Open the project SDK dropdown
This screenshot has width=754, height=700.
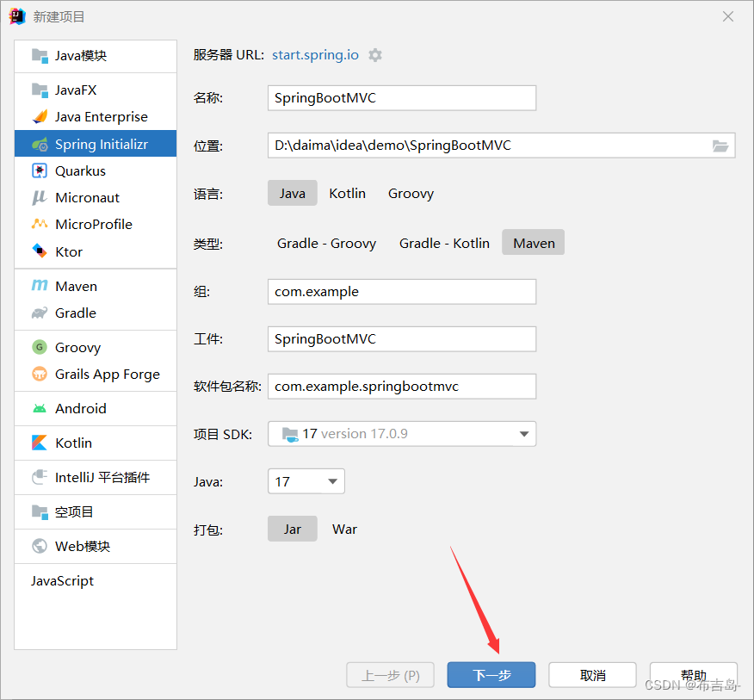pos(523,434)
